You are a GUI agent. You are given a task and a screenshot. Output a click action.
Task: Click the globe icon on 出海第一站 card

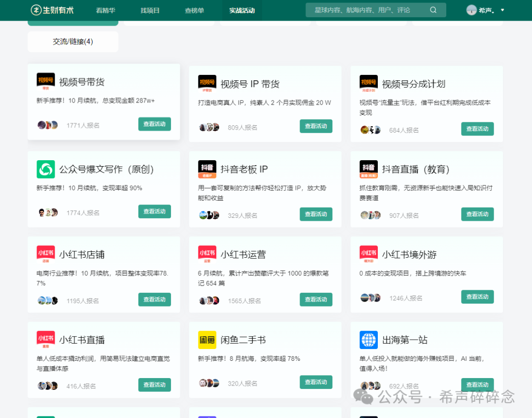[x=369, y=340]
